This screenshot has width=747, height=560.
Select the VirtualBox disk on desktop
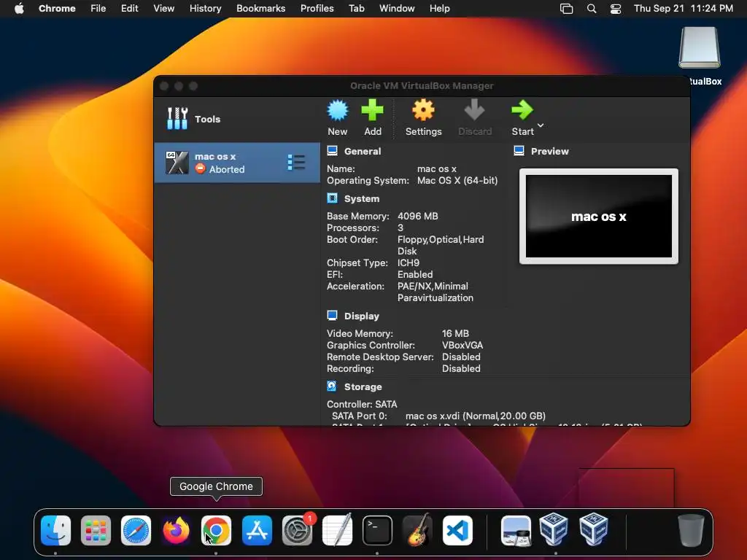(x=700, y=47)
